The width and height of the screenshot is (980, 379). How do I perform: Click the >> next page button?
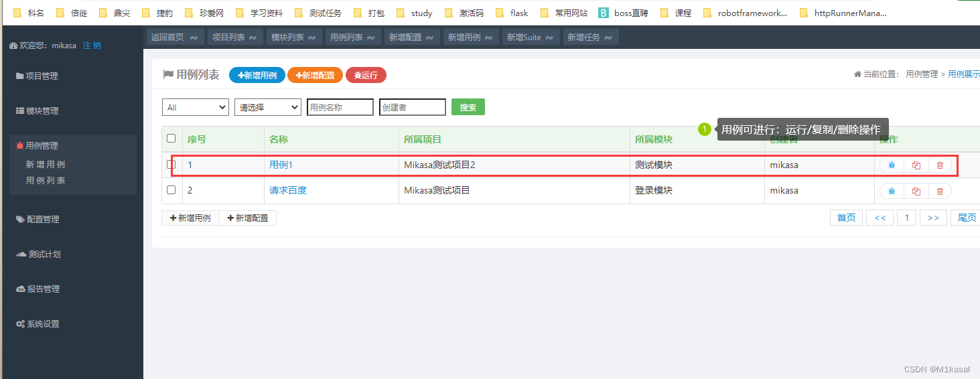click(933, 218)
